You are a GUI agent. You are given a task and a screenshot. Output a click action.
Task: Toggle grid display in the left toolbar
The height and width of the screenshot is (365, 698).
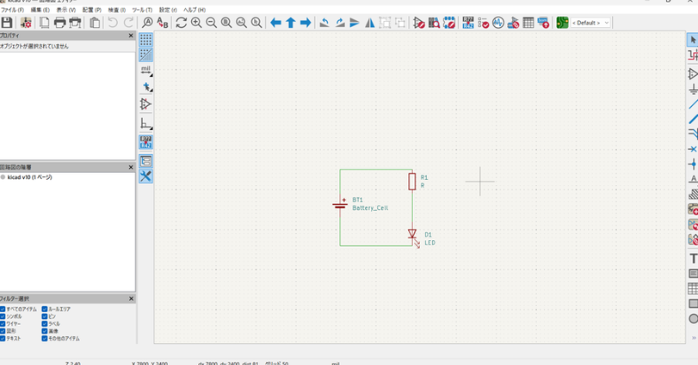(x=146, y=40)
